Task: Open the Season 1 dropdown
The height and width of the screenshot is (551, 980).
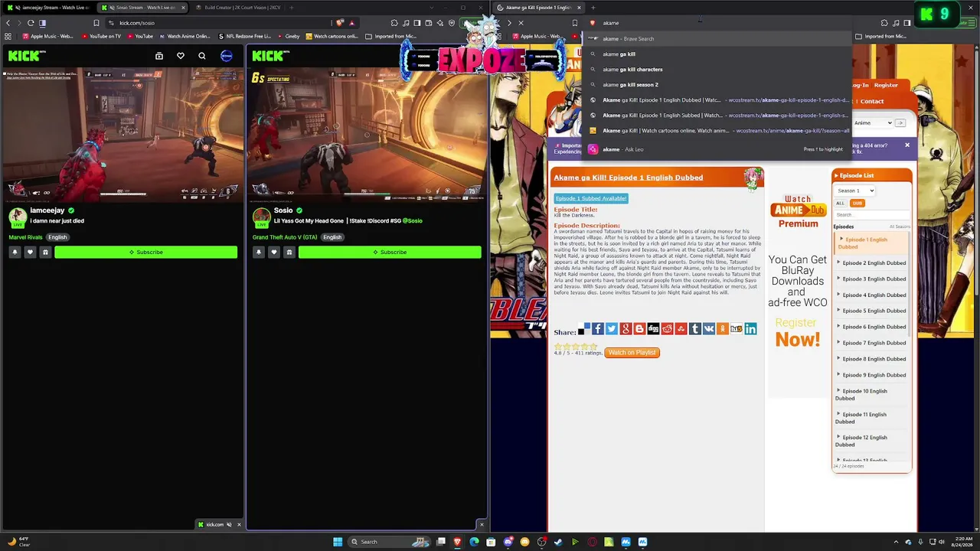Action: click(855, 191)
